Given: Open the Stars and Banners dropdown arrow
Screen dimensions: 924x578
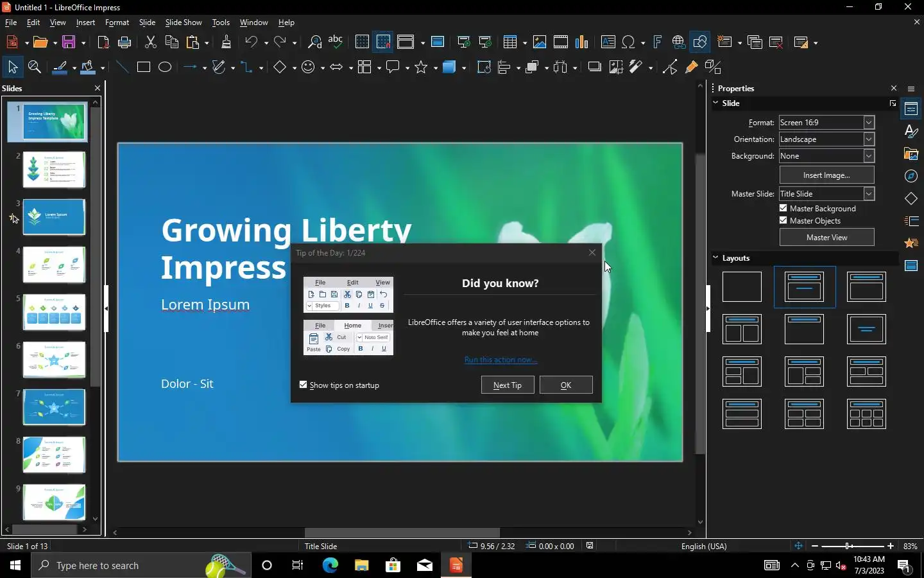Looking at the screenshot, I should [x=436, y=67].
